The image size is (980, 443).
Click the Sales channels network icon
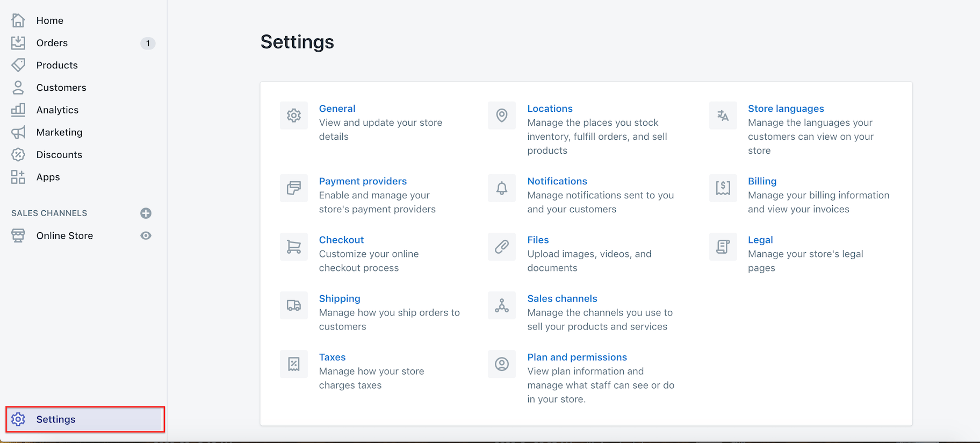coord(501,305)
